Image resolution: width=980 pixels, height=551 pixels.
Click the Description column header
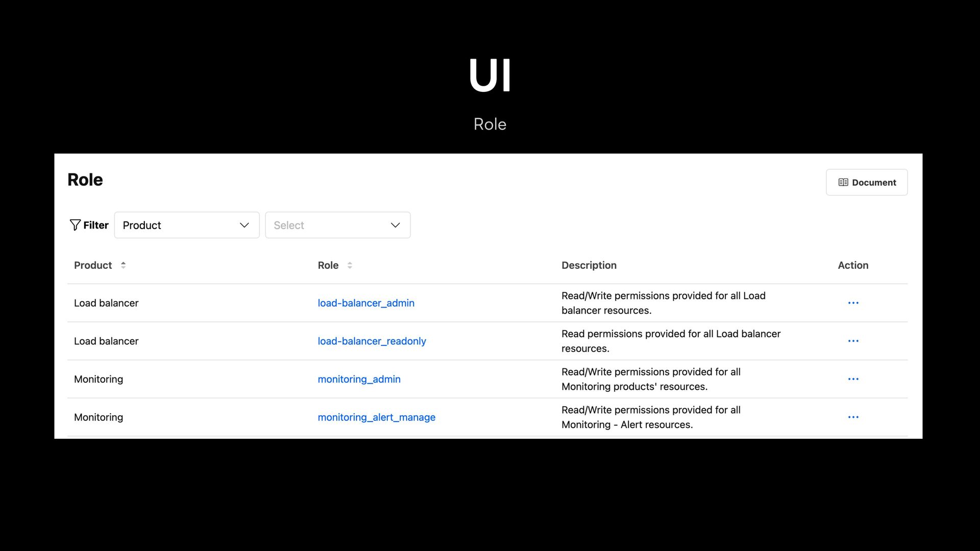click(x=589, y=265)
